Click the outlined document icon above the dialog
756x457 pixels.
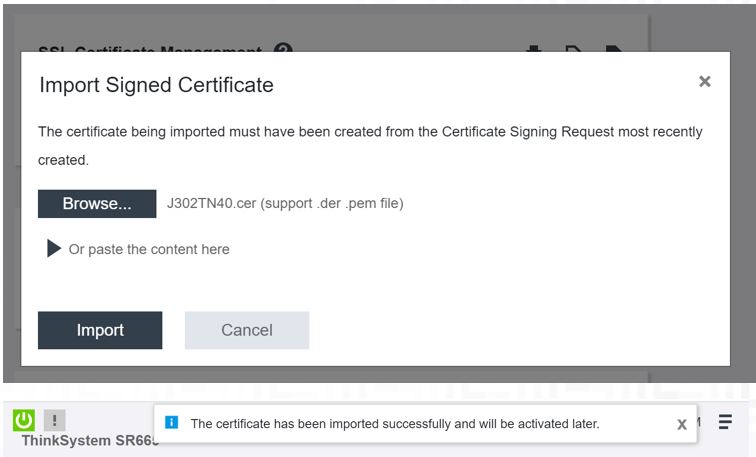[x=573, y=48]
